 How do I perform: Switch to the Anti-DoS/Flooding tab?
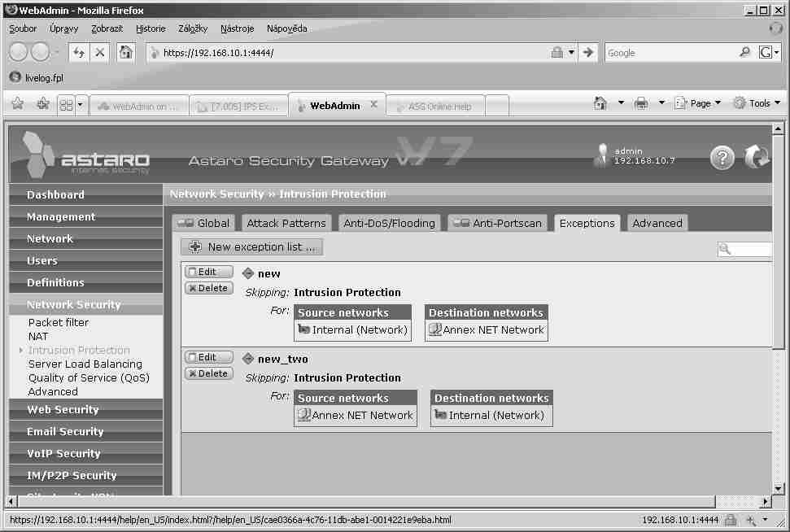pos(390,223)
